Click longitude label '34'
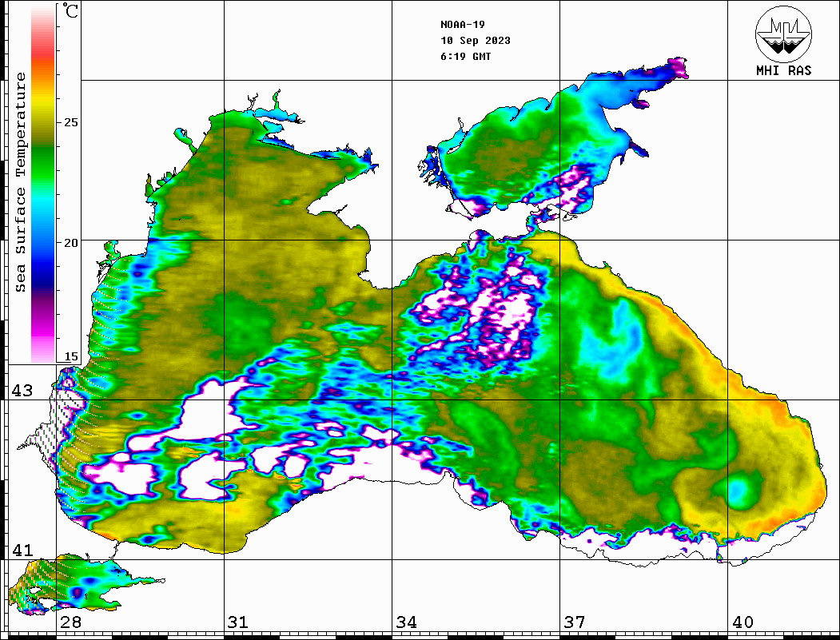840x640 pixels. [x=407, y=622]
